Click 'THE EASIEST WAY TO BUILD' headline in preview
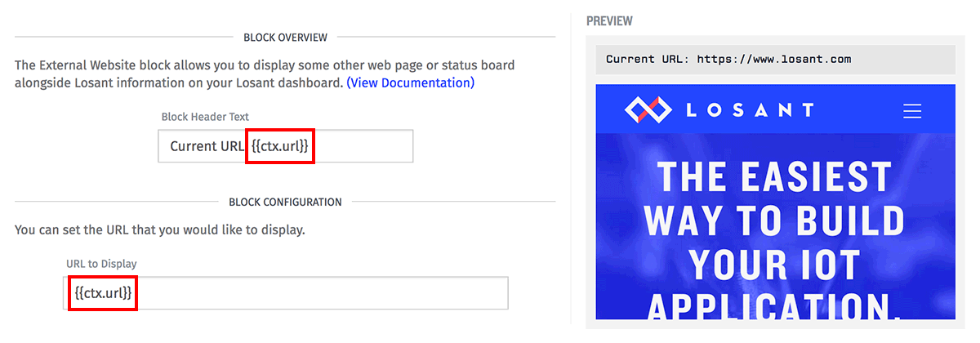 [775, 198]
